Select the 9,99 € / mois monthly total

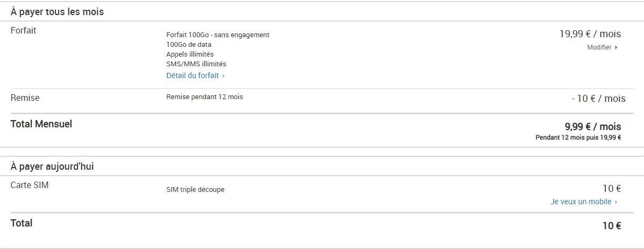pyautogui.click(x=593, y=126)
